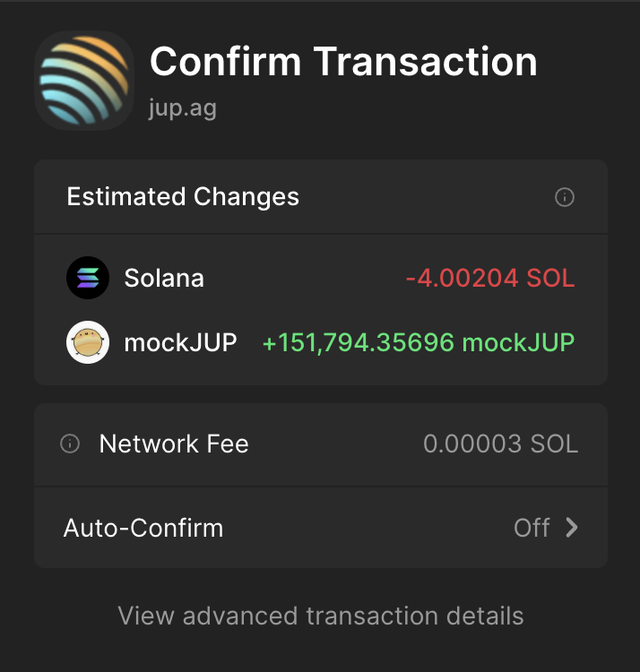Expand the Auto-Confirm chevron arrow

tap(572, 528)
